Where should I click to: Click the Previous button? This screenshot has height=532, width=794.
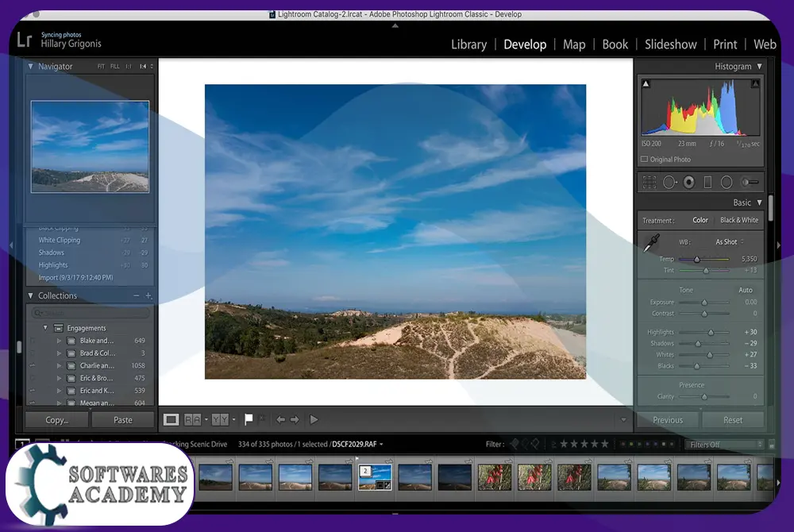click(x=668, y=420)
